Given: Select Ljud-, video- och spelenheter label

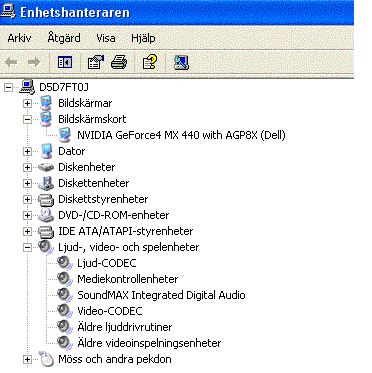Looking at the screenshot, I should 129,248.
